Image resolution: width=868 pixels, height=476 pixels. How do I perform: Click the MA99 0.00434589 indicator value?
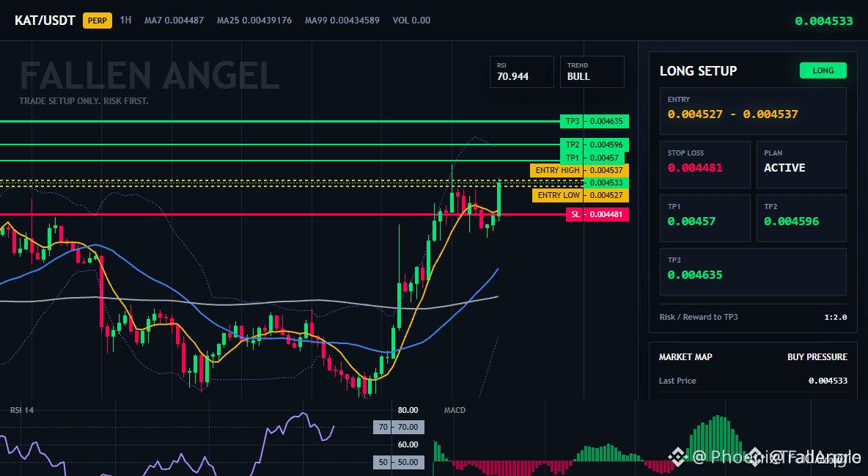click(x=342, y=20)
